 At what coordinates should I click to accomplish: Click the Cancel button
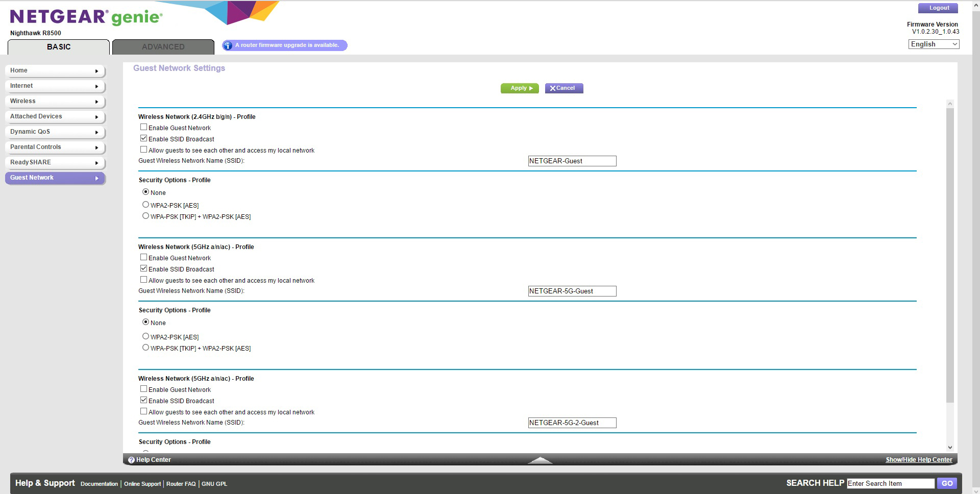(x=564, y=88)
